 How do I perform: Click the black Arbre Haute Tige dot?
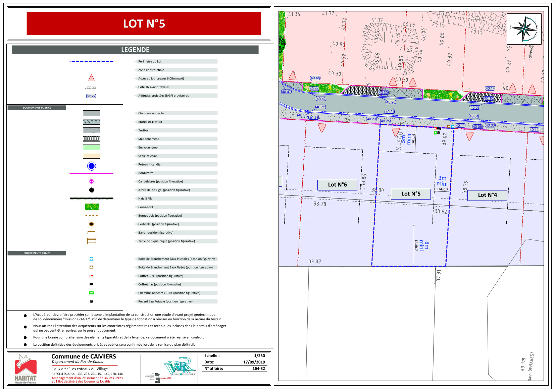[x=91, y=190]
